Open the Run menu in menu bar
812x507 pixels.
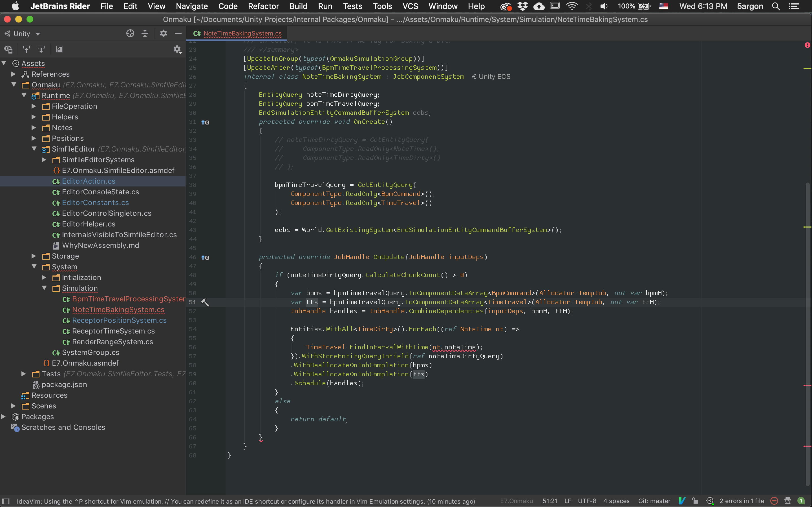coord(326,6)
